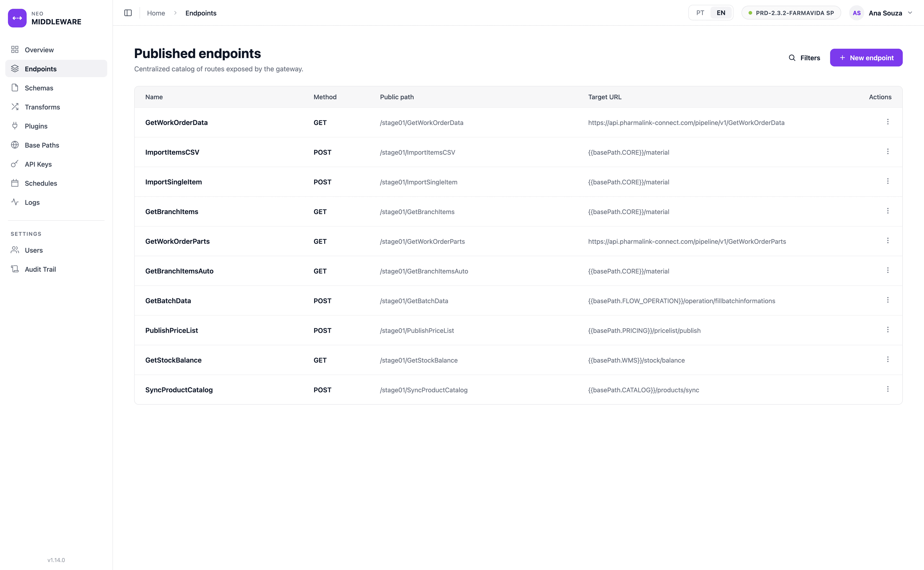Click the Schedules calendar icon
Screen dimensions: 924x570
pos(15,183)
